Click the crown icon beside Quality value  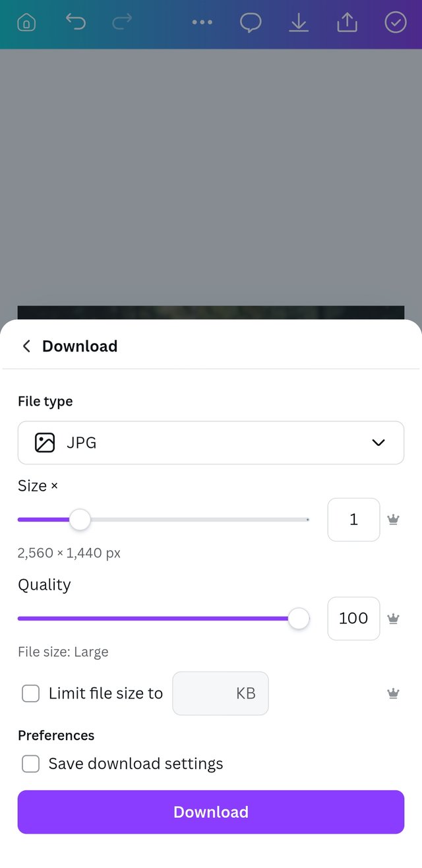(394, 619)
